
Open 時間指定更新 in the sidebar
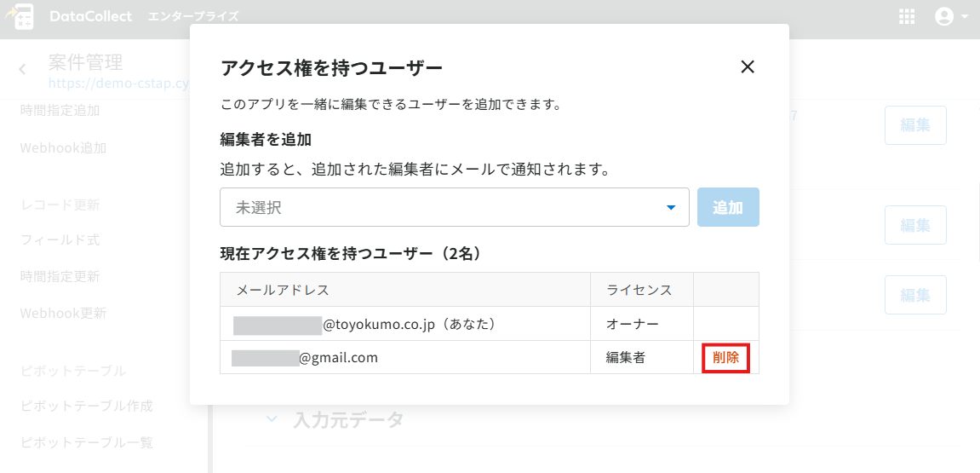pyautogui.click(x=60, y=276)
